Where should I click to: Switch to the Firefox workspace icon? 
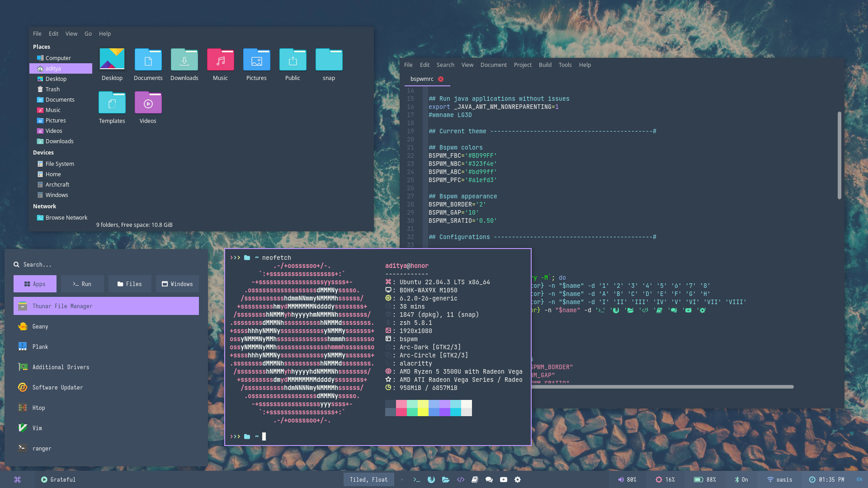point(431,479)
